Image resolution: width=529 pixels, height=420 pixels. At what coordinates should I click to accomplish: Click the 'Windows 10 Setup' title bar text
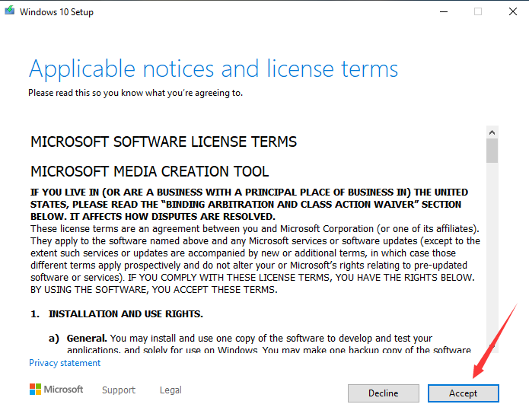[56, 12]
